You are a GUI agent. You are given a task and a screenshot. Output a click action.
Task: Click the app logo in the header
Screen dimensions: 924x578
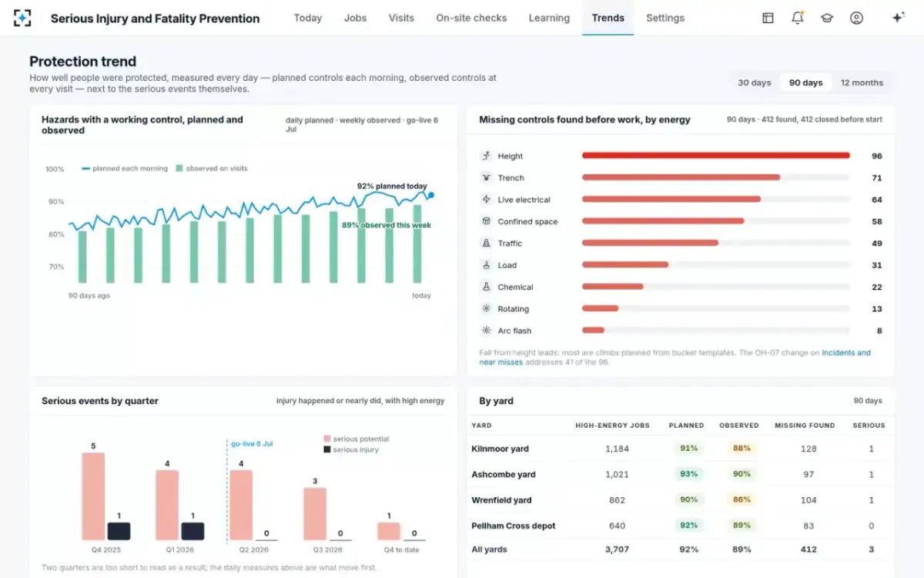coord(23,18)
